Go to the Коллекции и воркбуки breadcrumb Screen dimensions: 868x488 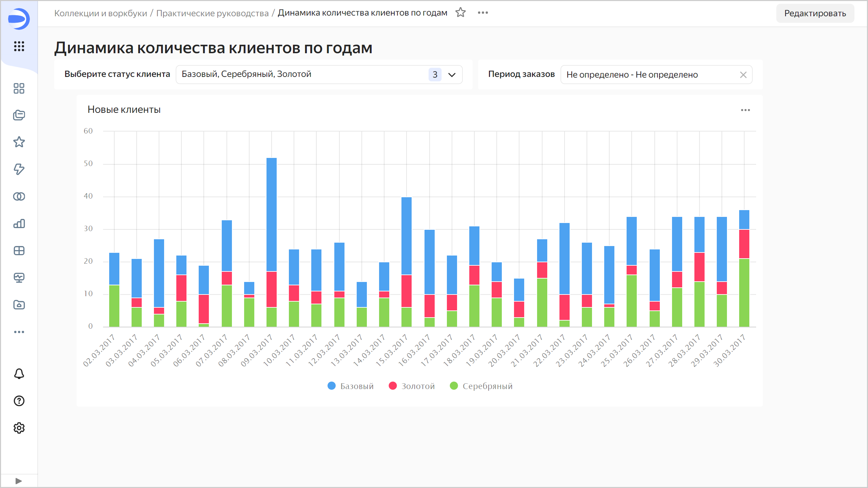(x=100, y=13)
